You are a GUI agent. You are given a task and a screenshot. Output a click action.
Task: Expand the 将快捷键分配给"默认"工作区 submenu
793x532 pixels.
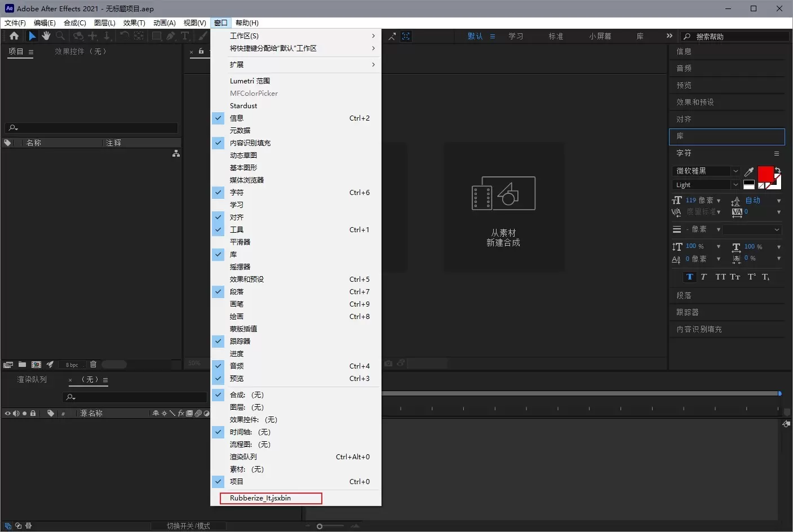pos(296,48)
